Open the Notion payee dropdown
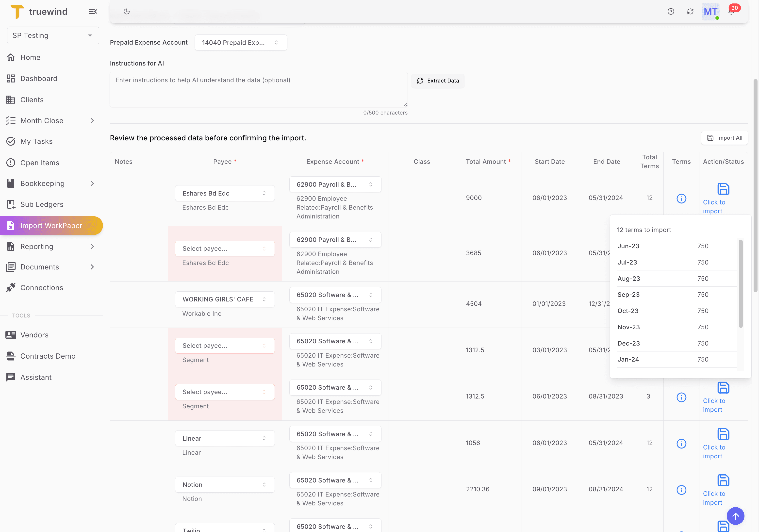 (x=225, y=484)
